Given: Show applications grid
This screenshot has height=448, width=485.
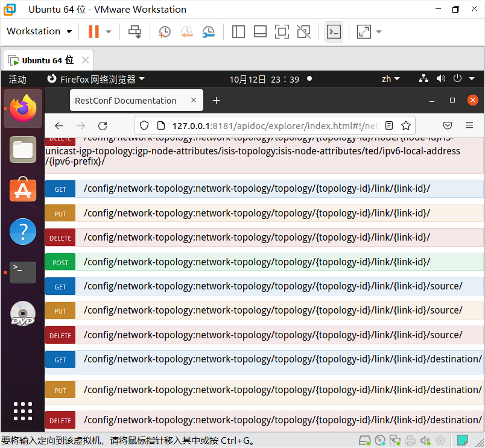Looking at the screenshot, I should pos(23,411).
